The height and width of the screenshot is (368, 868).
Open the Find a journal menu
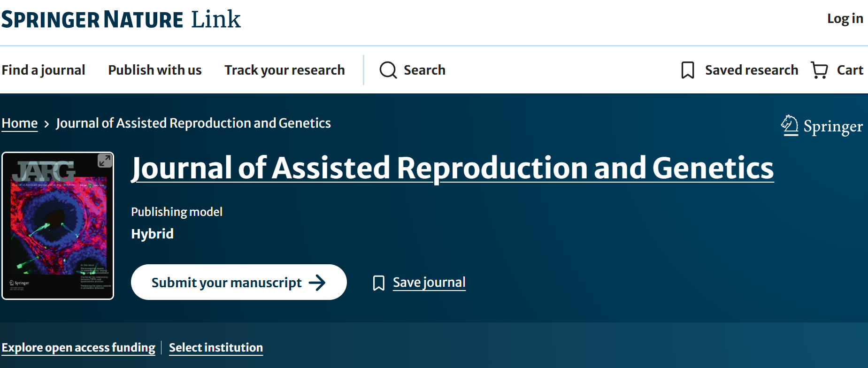43,70
